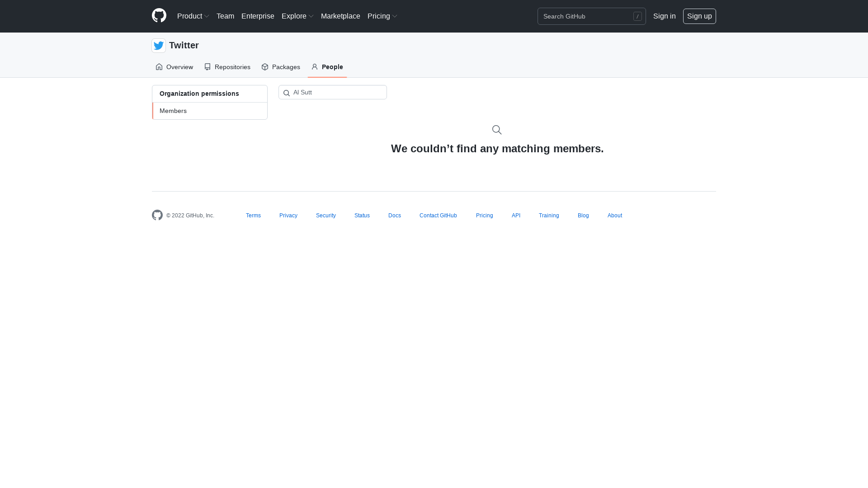Click the person icon next to People
The image size is (868, 488).
314,66
